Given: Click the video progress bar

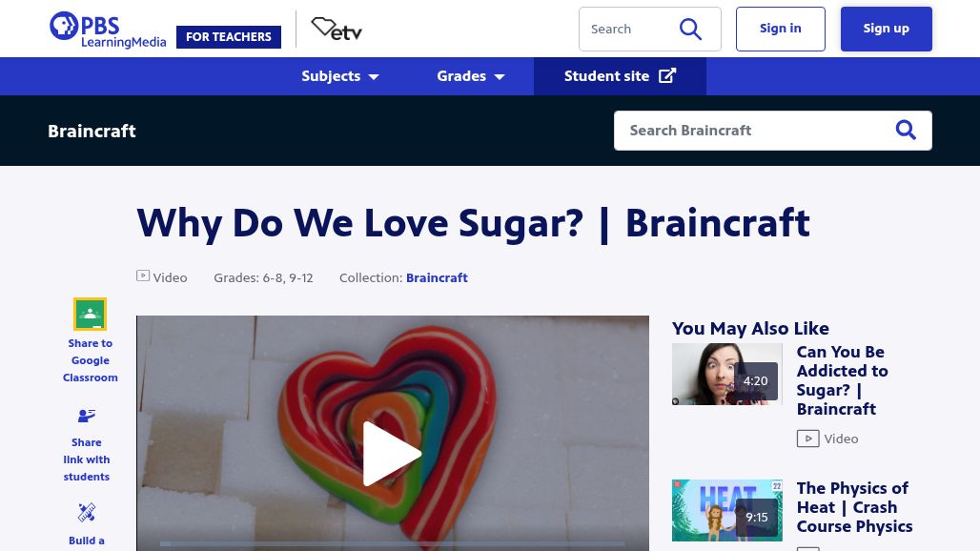Looking at the screenshot, I should click(x=392, y=544).
